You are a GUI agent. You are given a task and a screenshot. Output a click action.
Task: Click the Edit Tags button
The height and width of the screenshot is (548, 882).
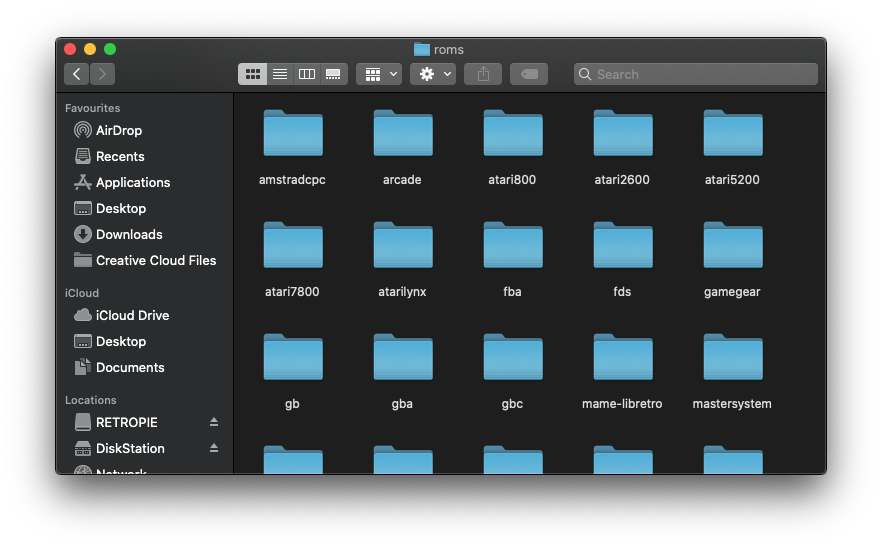click(529, 74)
